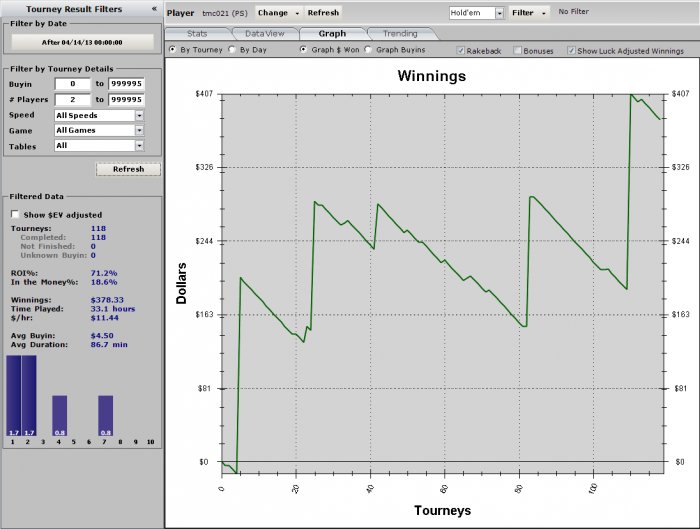Open the Filter dropdown menu
This screenshot has height=529, width=700.
point(528,13)
